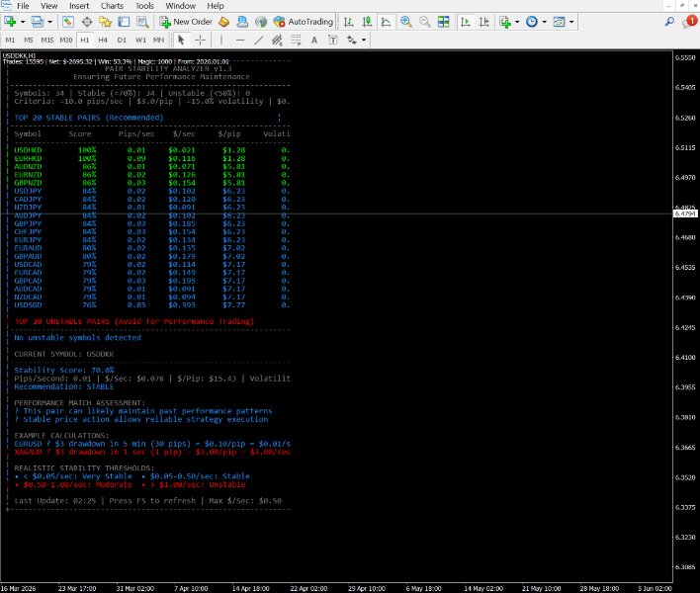Screen dimensions: 700x593
Task: Click the 6.4794 current price label
Action: click(x=685, y=213)
